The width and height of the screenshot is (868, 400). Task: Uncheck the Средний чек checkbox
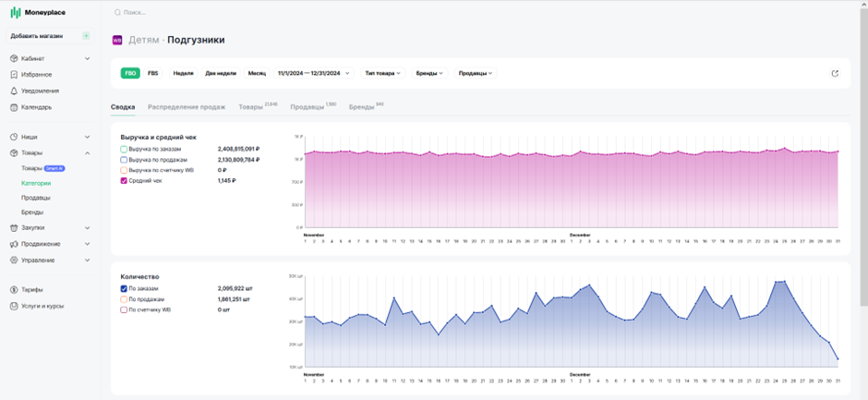(124, 181)
